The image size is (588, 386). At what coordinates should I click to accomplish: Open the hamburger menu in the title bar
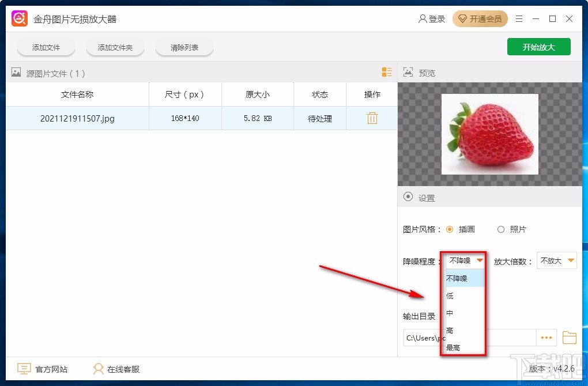(518, 18)
